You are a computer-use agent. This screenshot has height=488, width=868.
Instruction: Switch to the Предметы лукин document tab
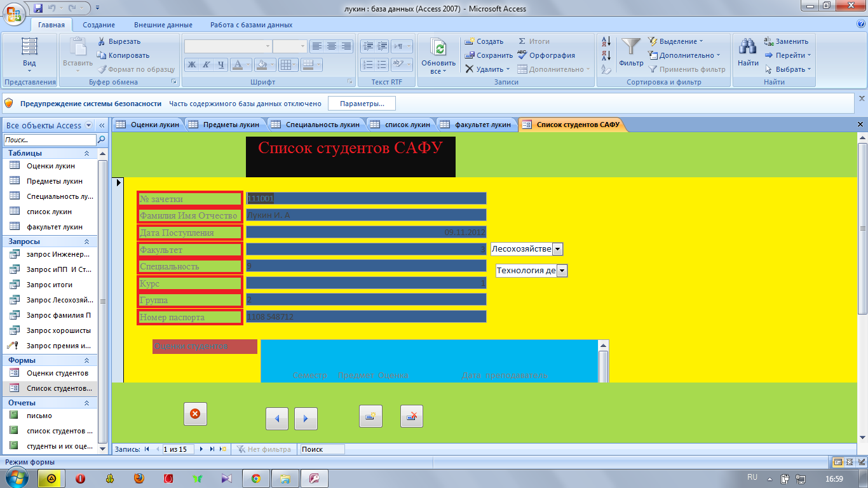224,125
